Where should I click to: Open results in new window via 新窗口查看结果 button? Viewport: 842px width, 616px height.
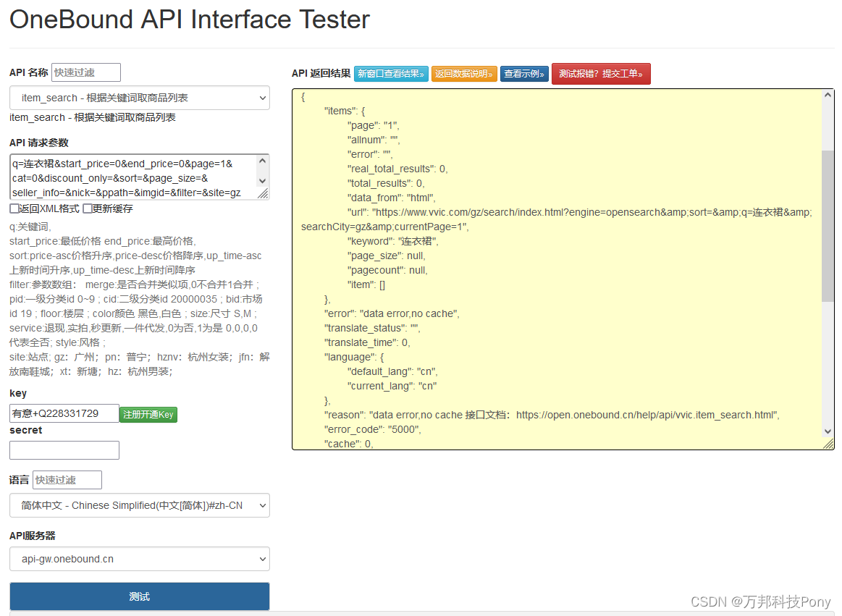click(391, 74)
